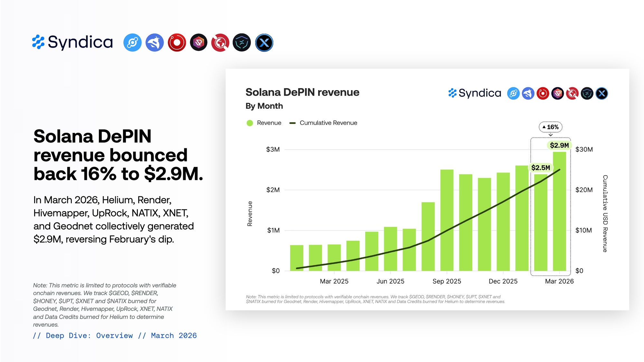The height and width of the screenshot is (362, 644).
Task: Click the small Helium icon inside the chart card
Action: [513, 93]
